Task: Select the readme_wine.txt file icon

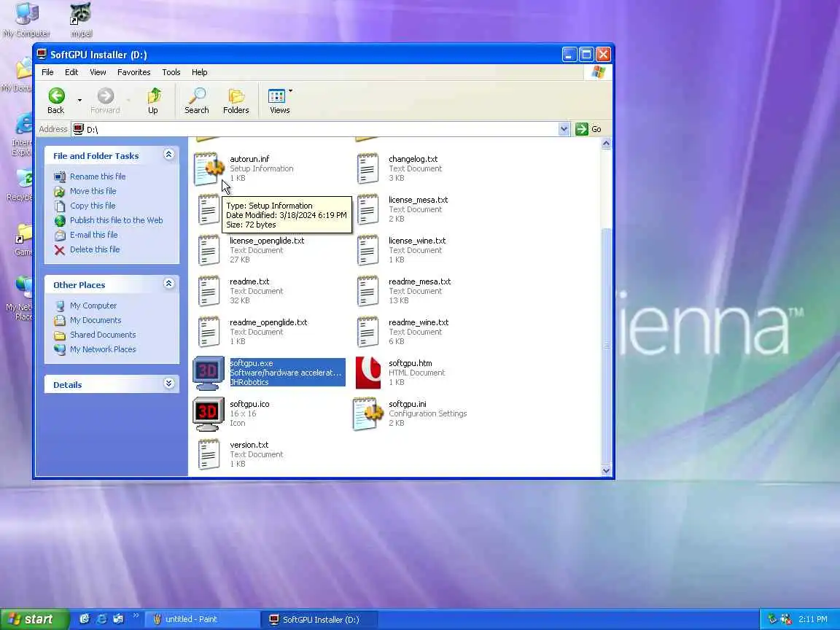Action: 367,332
